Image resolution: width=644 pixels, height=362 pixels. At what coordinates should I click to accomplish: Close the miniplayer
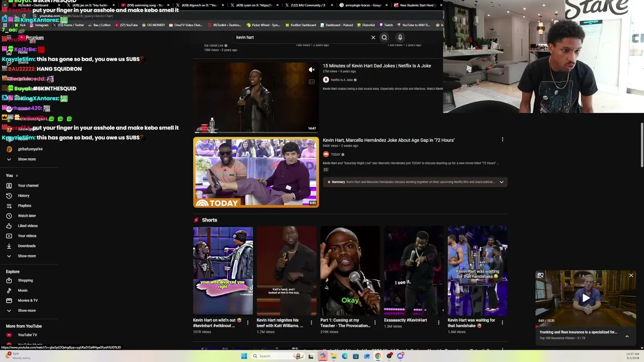(x=631, y=276)
